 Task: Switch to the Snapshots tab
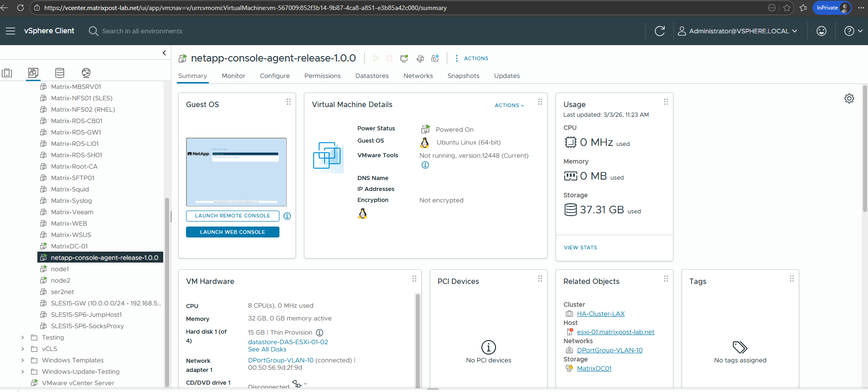[463, 76]
